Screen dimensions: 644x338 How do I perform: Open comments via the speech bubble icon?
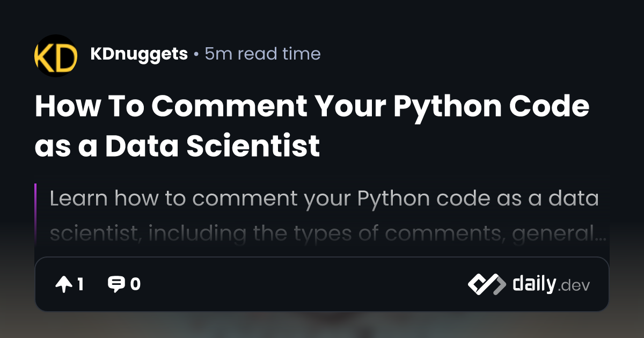click(116, 284)
